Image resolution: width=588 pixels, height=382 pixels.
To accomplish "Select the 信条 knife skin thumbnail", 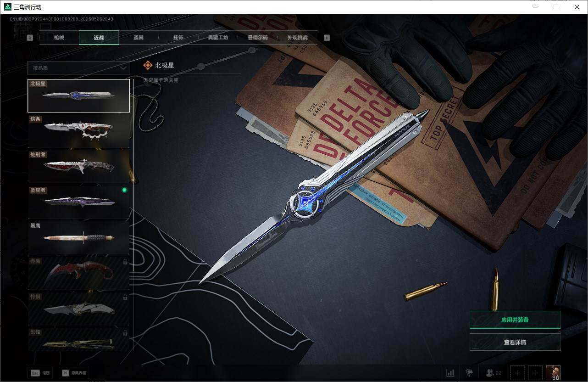I will (x=78, y=130).
